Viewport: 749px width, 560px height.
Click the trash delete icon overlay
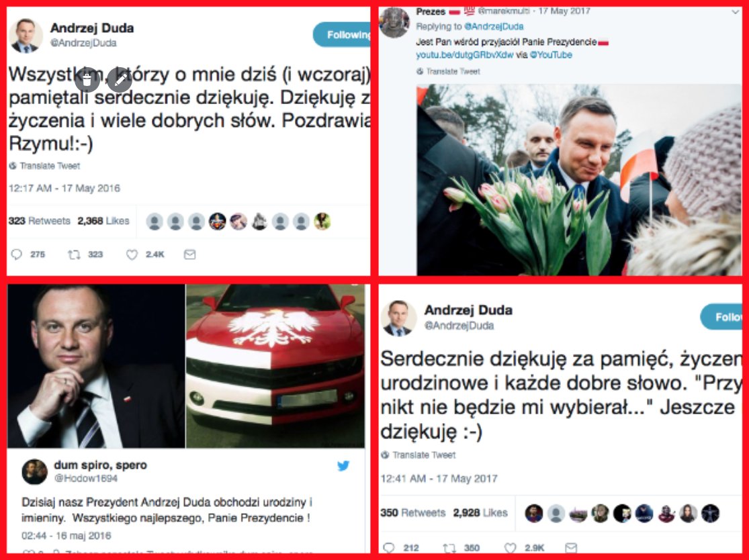(x=87, y=80)
